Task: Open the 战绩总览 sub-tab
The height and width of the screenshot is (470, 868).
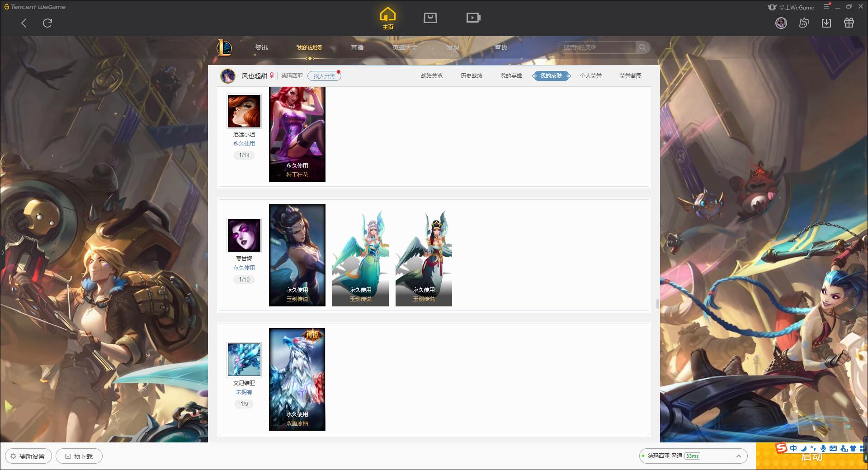Action: (x=432, y=76)
